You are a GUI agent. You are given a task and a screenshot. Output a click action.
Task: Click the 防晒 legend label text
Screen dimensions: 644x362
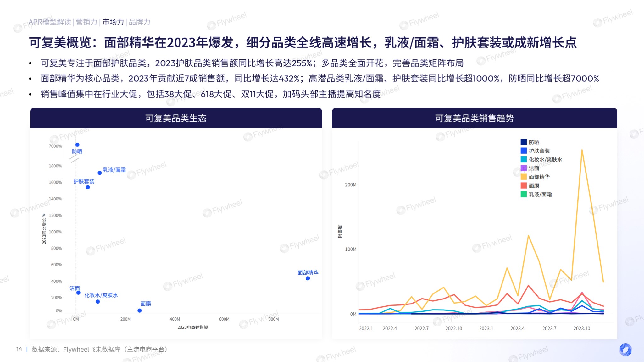point(534,142)
